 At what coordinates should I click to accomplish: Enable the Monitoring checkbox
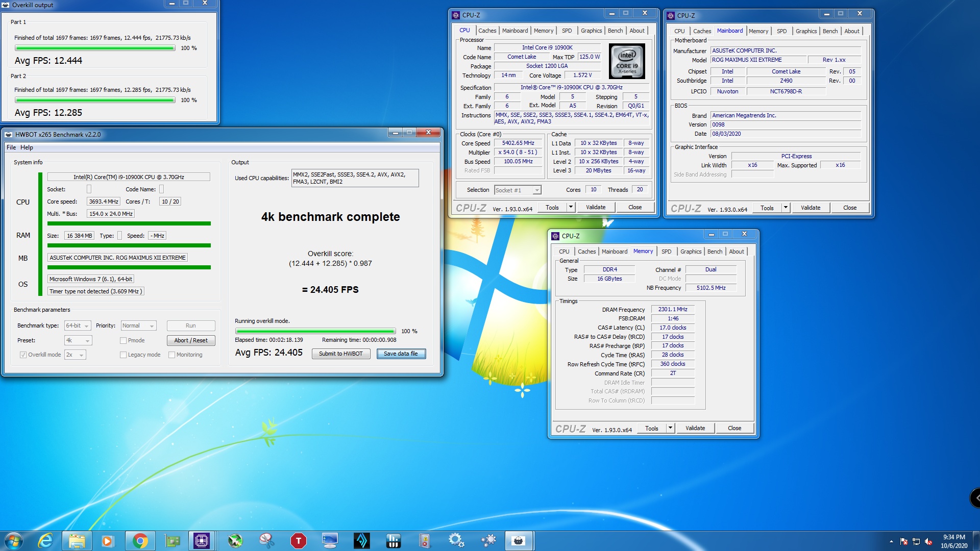(x=171, y=355)
